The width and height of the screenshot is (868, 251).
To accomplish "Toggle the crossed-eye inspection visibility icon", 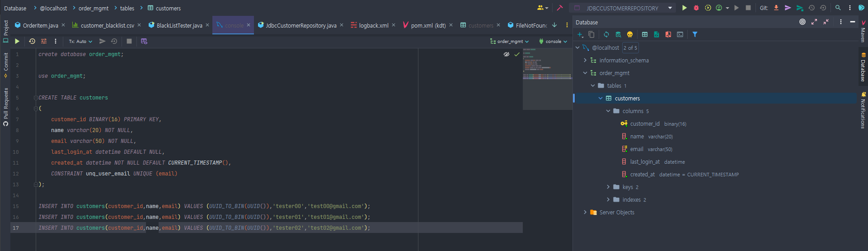I will tap(507, 54).
